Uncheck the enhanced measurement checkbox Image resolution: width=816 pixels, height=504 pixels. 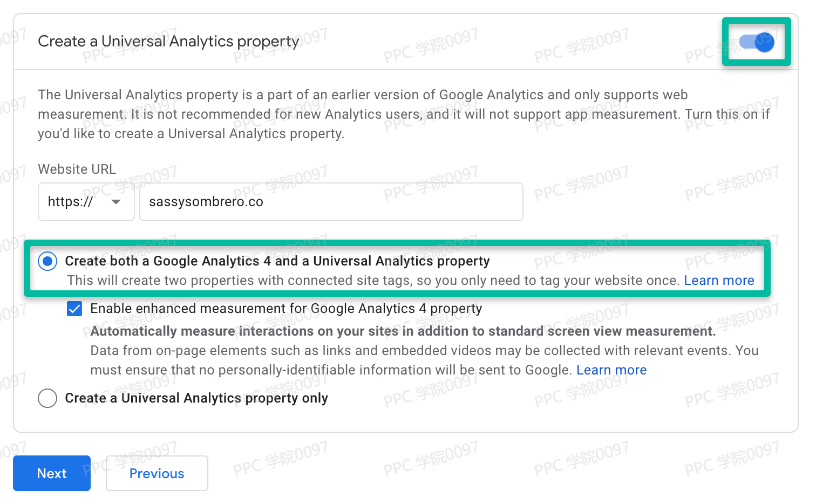(x=74, y=309)
